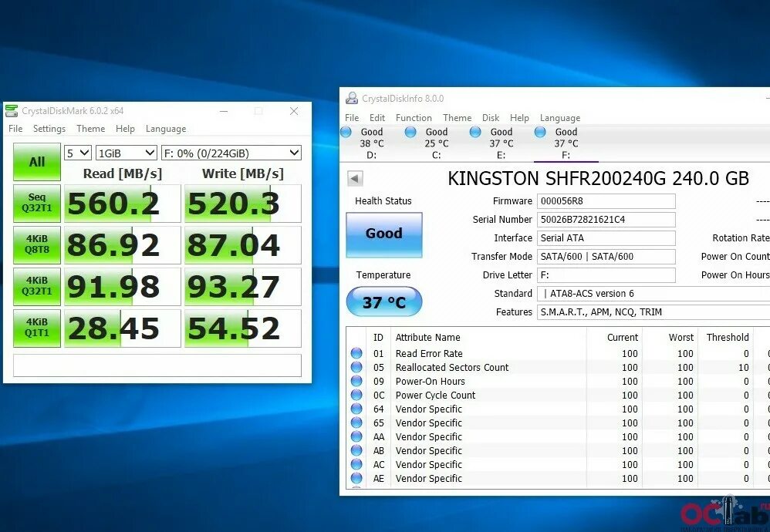The height and width of the screenshot is (532, 770).
Task: Click the Standard field ATA8-ACS version 6
Action: click(653, 294)
